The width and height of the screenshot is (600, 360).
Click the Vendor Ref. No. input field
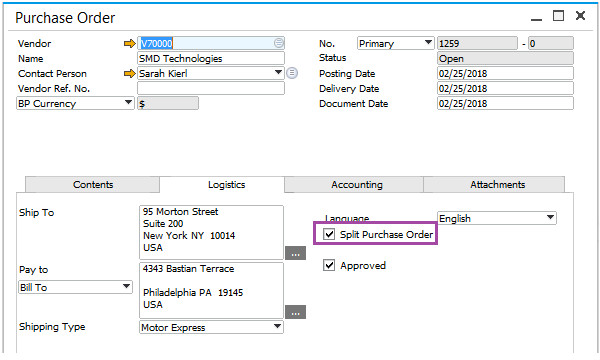click(211, 88)
